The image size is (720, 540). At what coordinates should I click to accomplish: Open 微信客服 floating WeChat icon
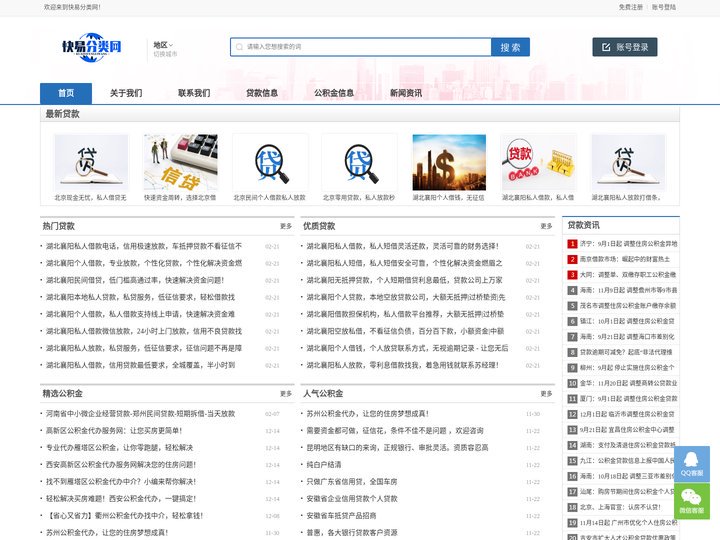tap(692, 501)
